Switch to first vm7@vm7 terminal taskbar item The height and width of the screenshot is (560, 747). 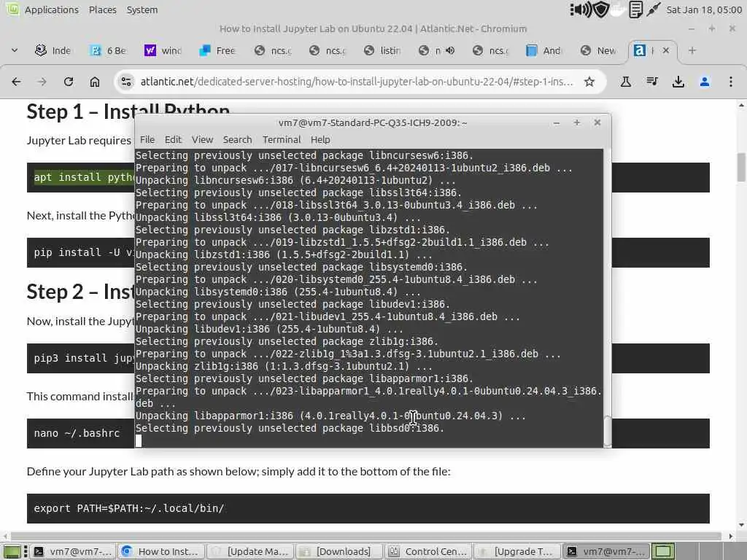pyautogui.click(x=74, y=551)
